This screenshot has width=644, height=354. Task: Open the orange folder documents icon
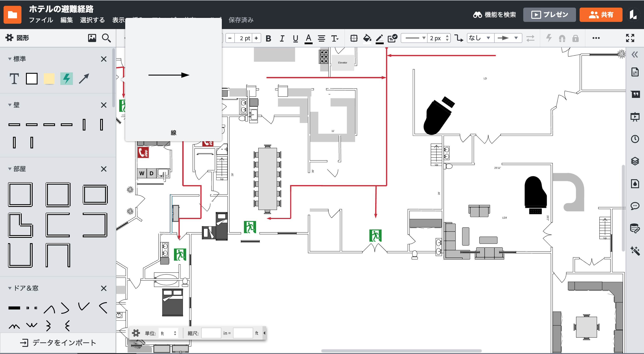[13, 15]
